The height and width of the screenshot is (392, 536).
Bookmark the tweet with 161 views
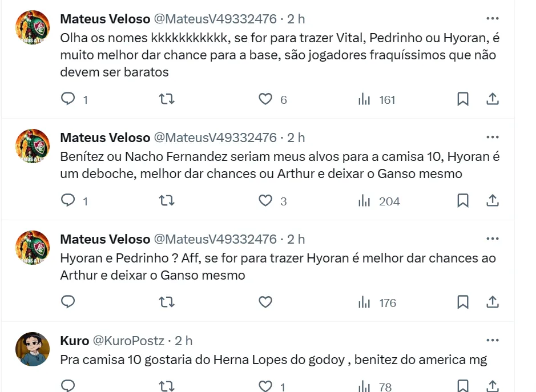point(463,99)
